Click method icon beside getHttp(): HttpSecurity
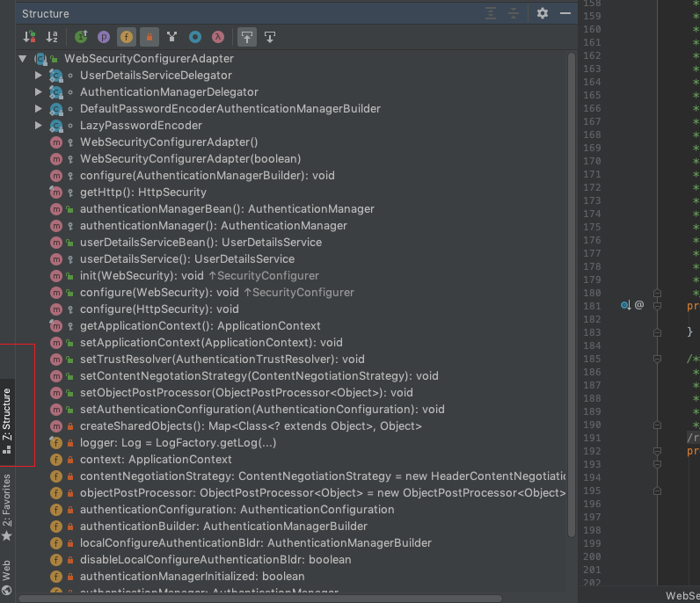The height and width of the screenshot is (603, 700). pos(55,193)
